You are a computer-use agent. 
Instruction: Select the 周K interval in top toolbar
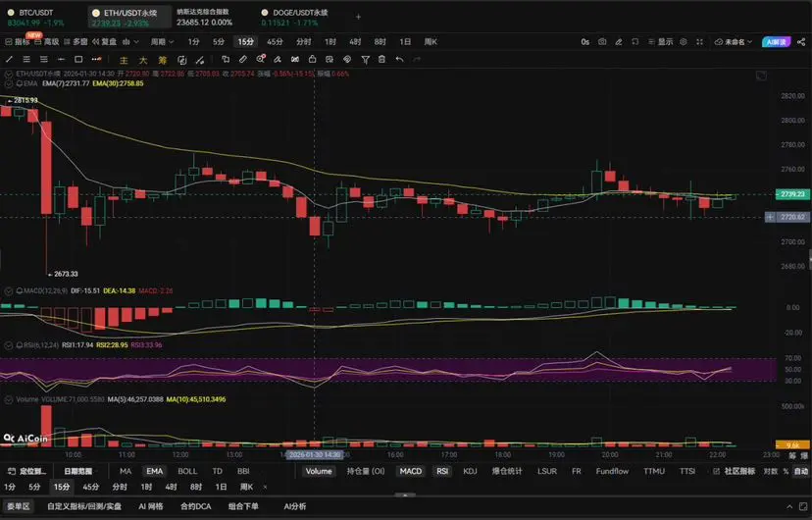pos(431,42)
